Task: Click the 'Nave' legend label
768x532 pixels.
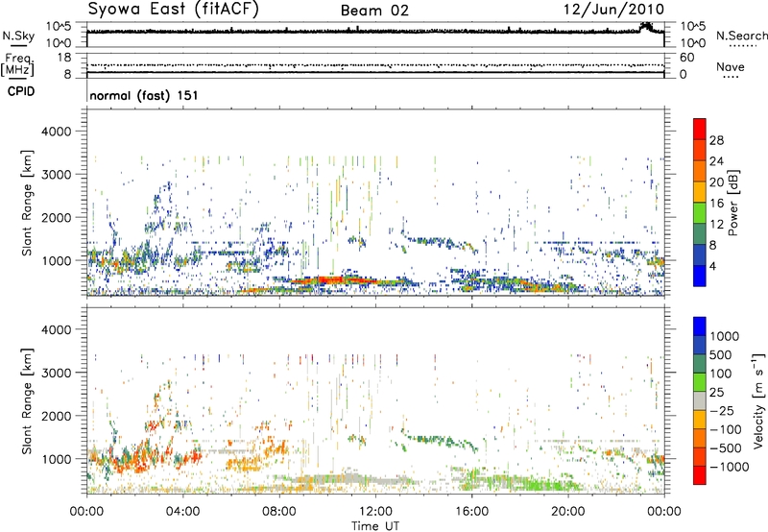Action: 731,67
